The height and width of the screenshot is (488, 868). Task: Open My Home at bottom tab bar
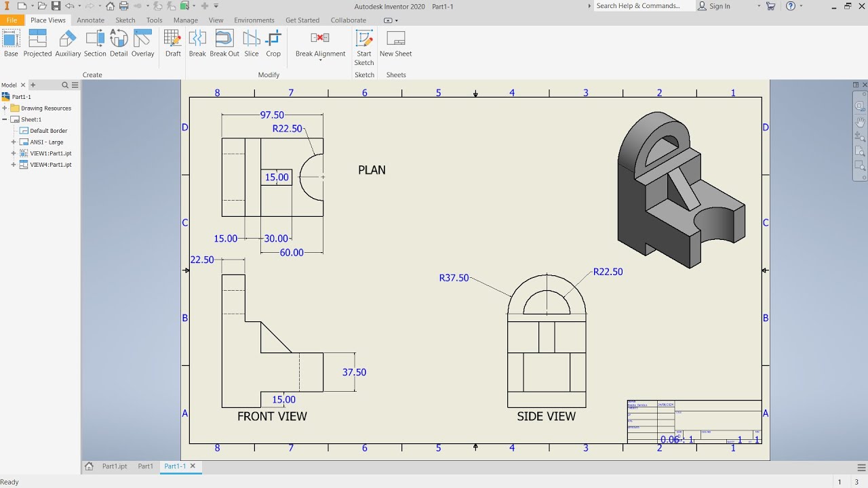(89, 466)
